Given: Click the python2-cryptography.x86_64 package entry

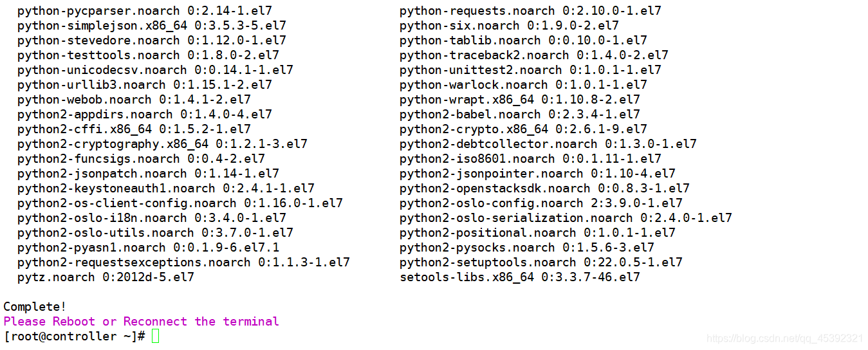Looking at the screenshot, I should tap(162, 144).
